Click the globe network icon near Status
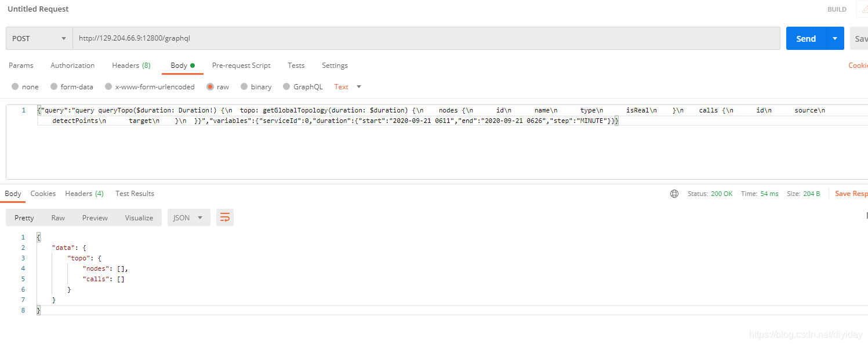Viewport: 868px width, 345px height. point(674,194)
